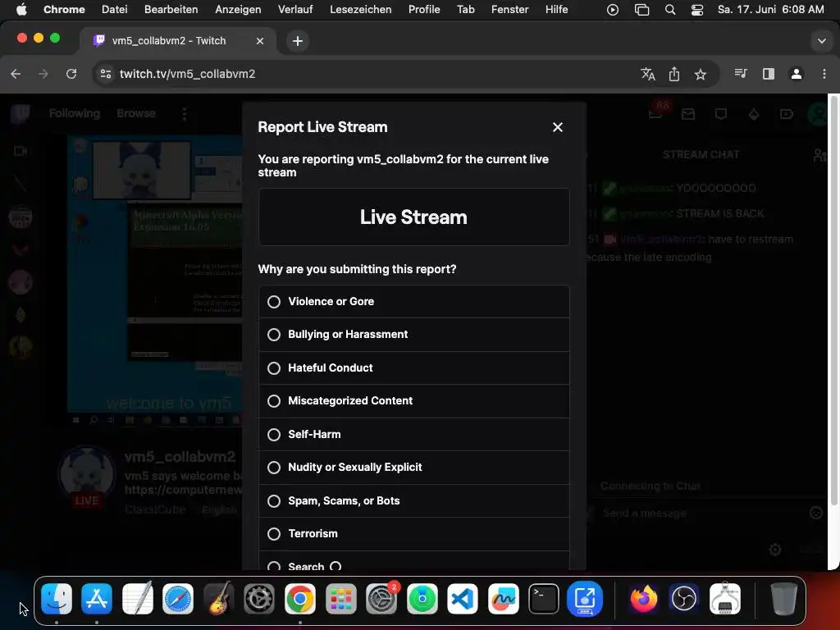
Task: Open Freeform from the Dock
Action: tap(503, 598)
